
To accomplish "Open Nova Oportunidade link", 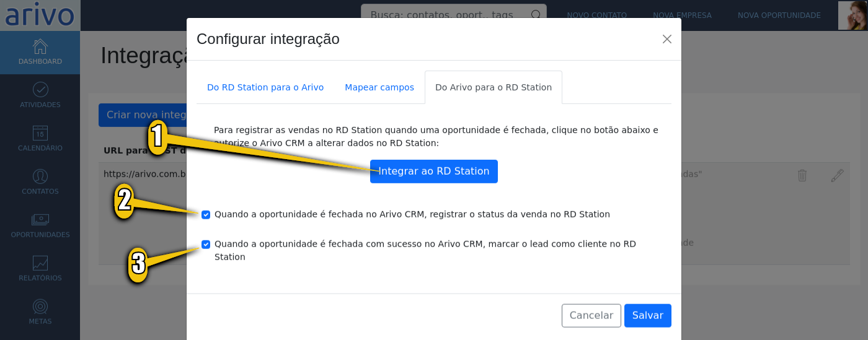I will tap(779, 15).
